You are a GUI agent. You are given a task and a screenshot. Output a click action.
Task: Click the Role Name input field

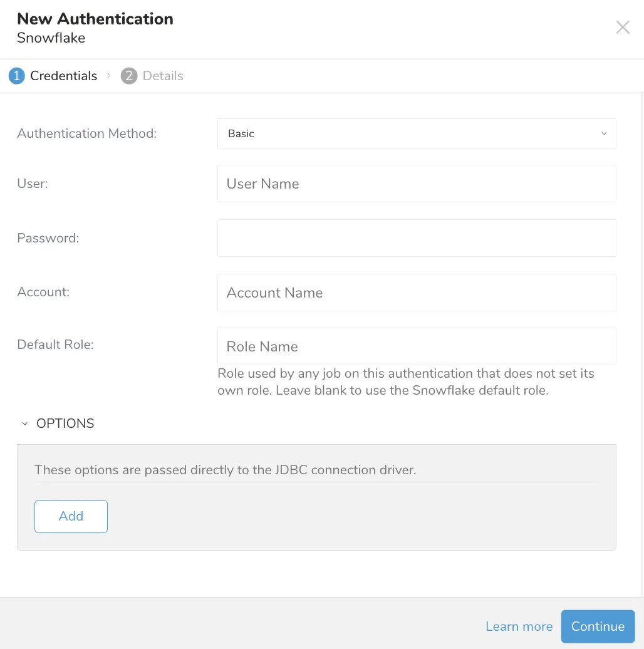pos(417,346)
